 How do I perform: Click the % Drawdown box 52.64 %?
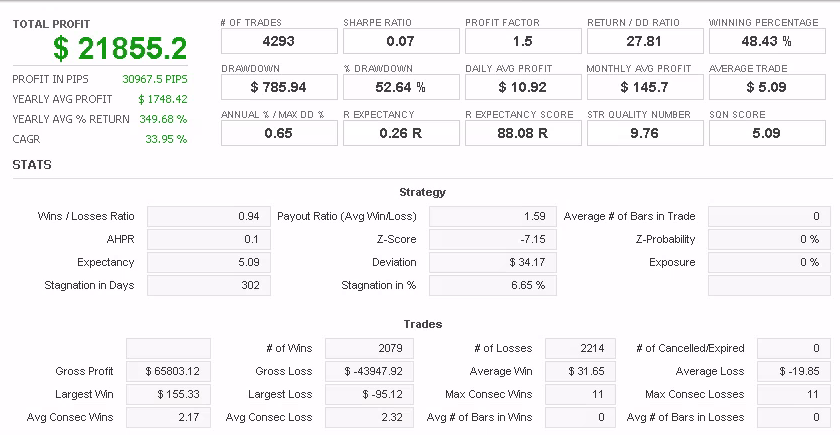[x=401, y=87]
